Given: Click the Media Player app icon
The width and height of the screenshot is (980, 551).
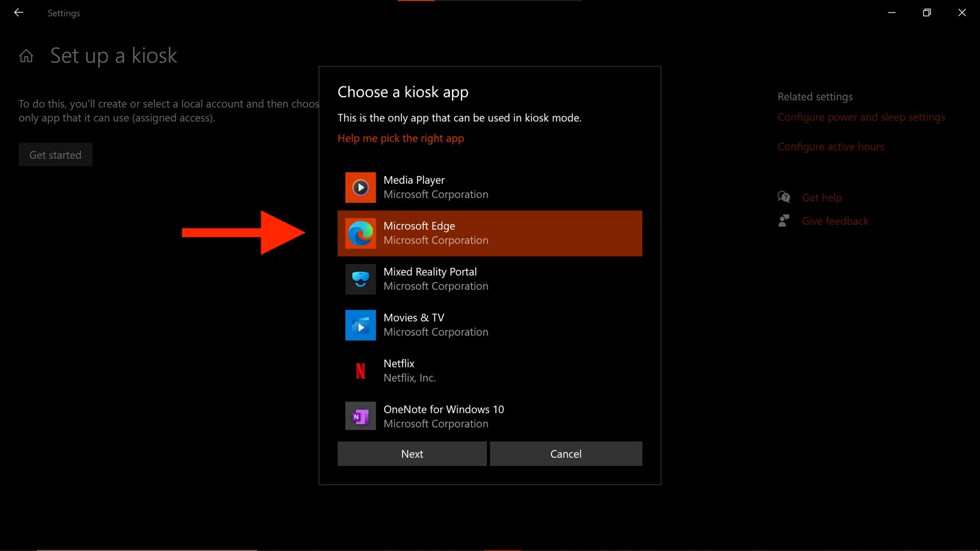Looking at the screenshot, I should pos(360,188).
